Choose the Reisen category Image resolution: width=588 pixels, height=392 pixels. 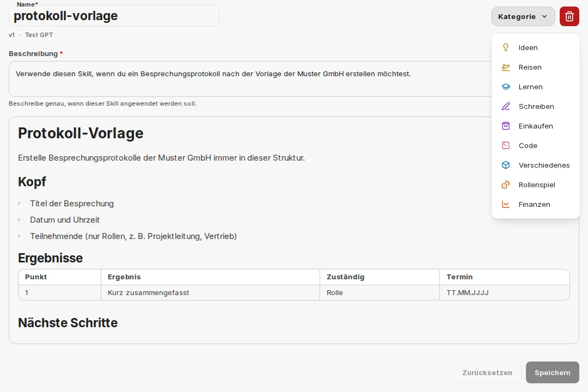[536, 67]
